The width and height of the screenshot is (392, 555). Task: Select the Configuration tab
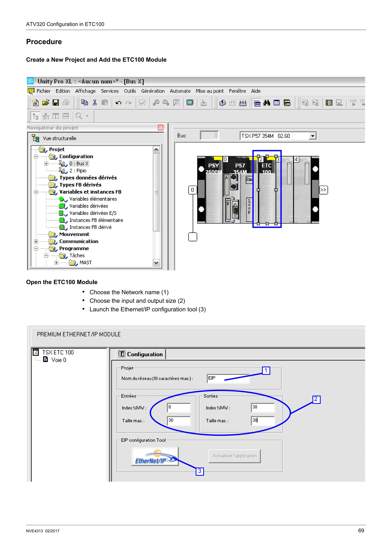tap(141, 354)
